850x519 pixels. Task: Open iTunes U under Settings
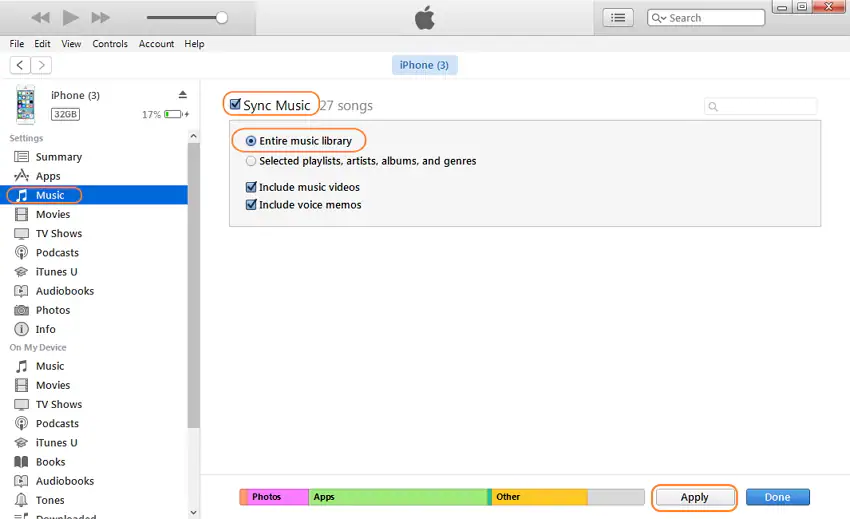(94, 272)
